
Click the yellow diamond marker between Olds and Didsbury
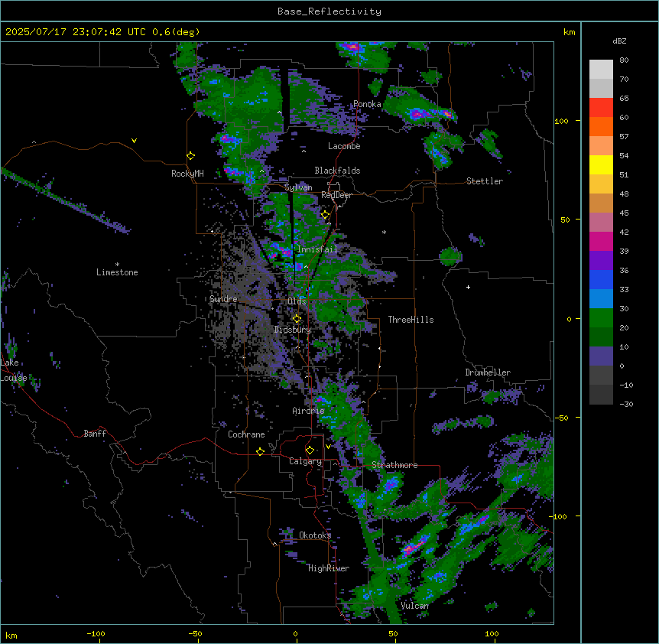tap(297, 319)
